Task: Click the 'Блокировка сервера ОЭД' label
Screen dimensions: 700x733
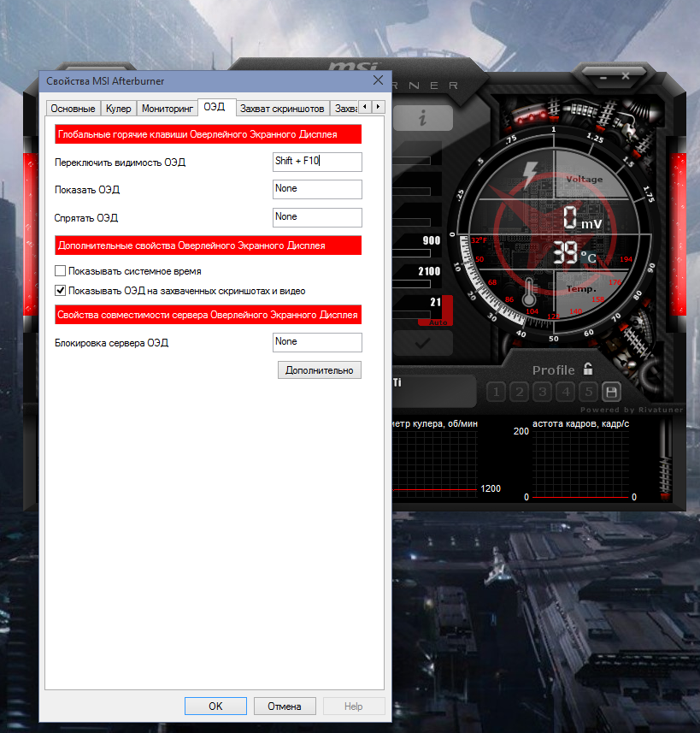Action: coord(112,343)
